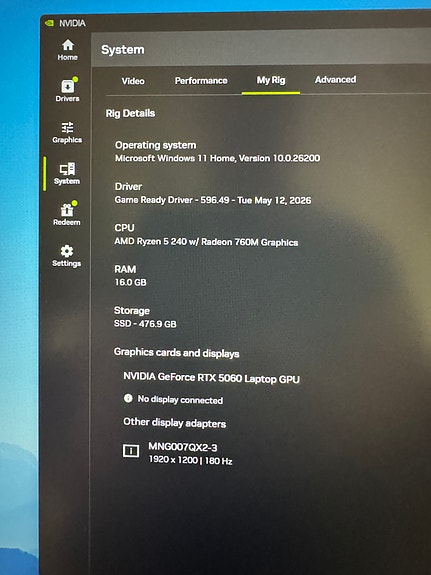Click the System page title

(x=123, y=50)
